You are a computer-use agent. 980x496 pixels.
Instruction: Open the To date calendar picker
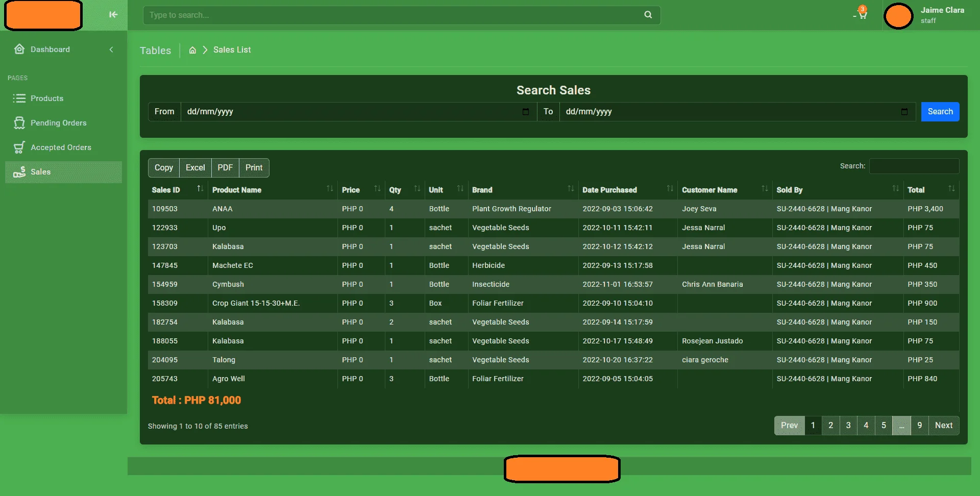[904, 112]
